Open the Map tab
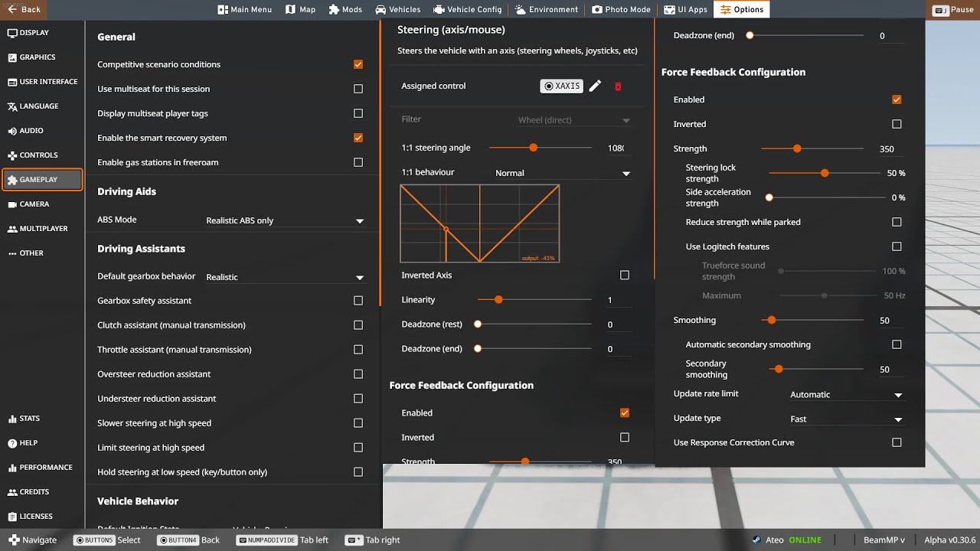The height and width of the screenshot is (551, 980). [300, 9]
